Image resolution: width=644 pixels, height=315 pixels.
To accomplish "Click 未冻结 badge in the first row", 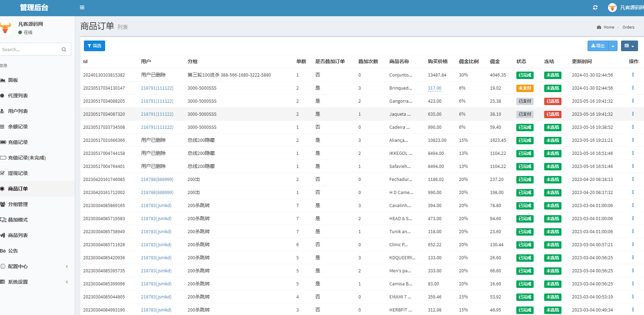I will [553, 75].
